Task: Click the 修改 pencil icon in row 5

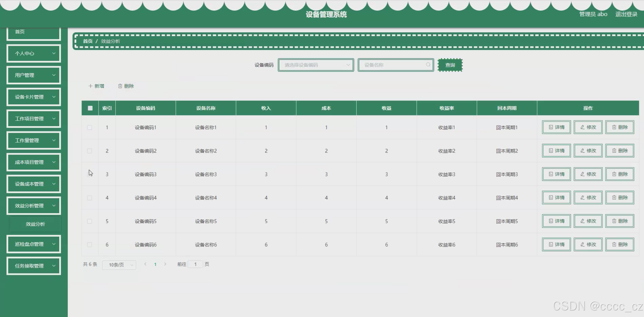Action: click(582, 221)
